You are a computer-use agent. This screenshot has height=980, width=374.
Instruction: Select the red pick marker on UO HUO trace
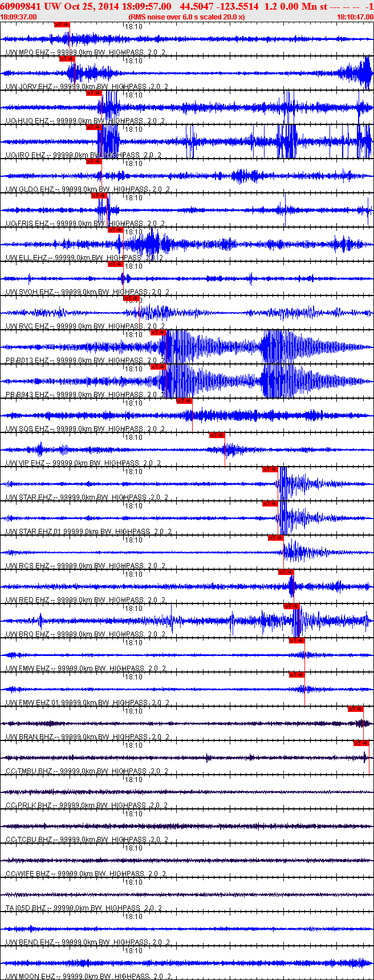click(93, 93)
